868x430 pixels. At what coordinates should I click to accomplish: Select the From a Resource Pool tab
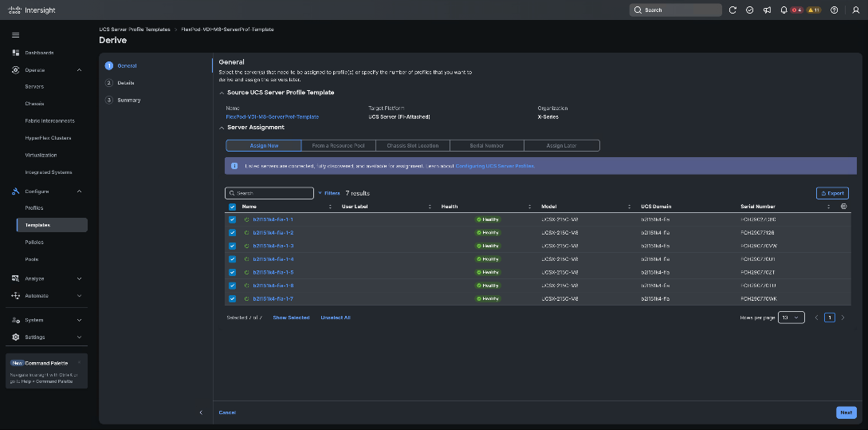point(338,146)
